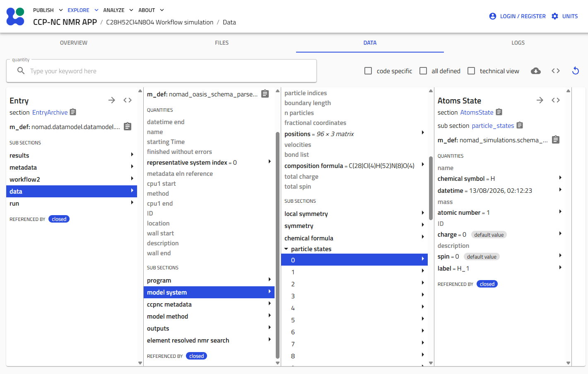Click the code brackets icon in the Entry panel

point(128,100)
